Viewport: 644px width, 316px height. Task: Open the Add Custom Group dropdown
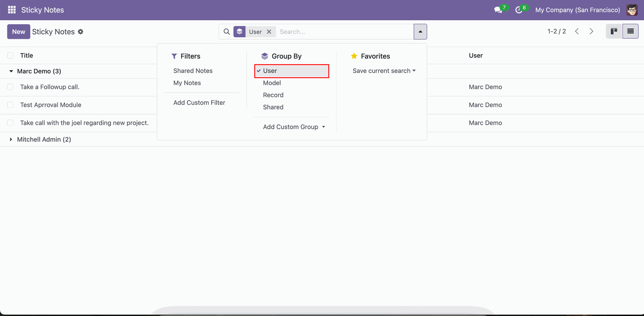[x=294, y=127]
